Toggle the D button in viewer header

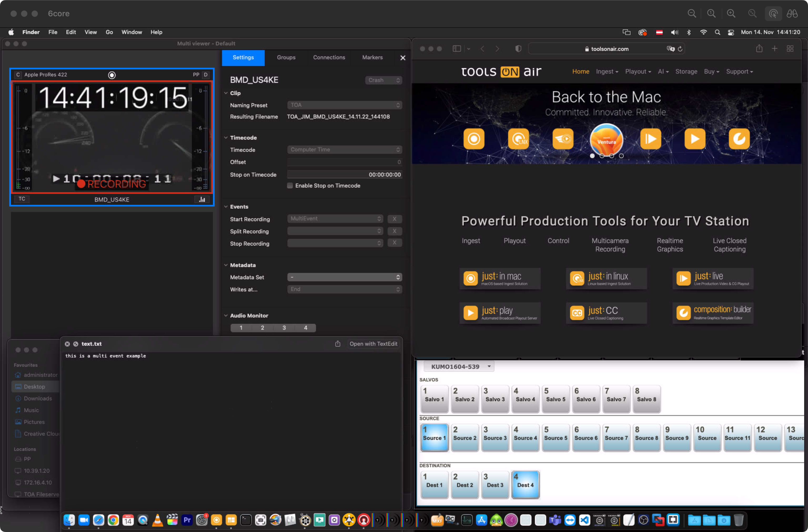(x=206, y=75)
